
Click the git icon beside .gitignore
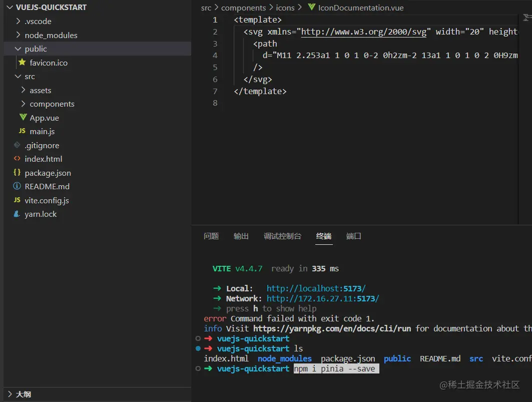pos(17,145)
